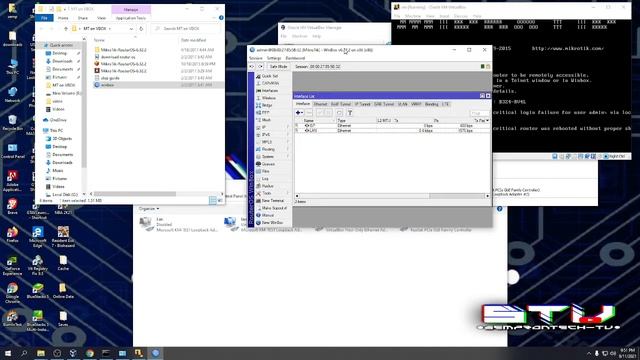Click Windows Start button
Screen dimensions: 640x360
[x=8, y=353]
